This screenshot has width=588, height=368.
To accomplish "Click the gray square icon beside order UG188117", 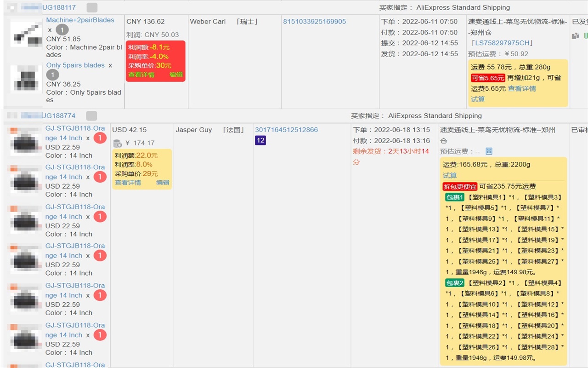I will click(92, 7).
